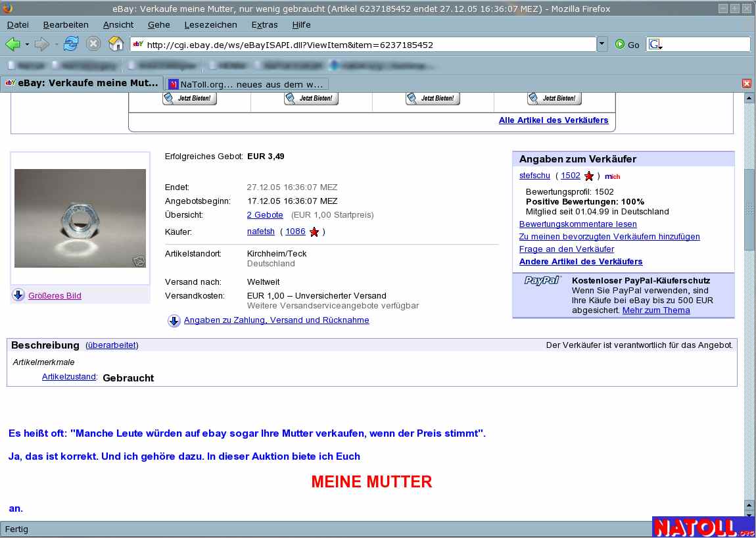Open the Google search engine icon menu
The width and height of the screenshot is (756, 538).
click(x=655, y=45)
